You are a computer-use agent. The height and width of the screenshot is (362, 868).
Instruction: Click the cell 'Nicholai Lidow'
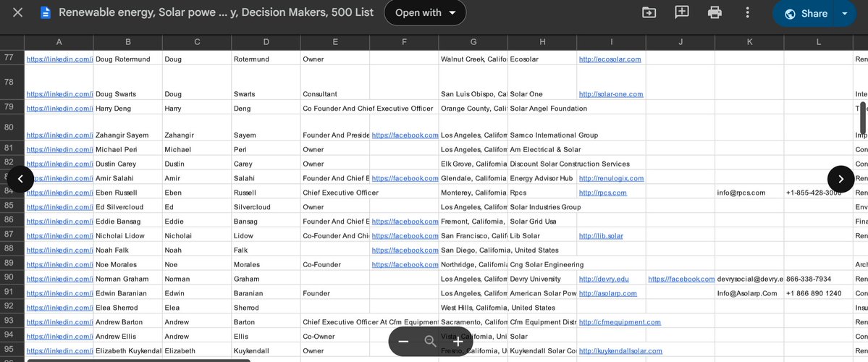click(x=127, y=235)
